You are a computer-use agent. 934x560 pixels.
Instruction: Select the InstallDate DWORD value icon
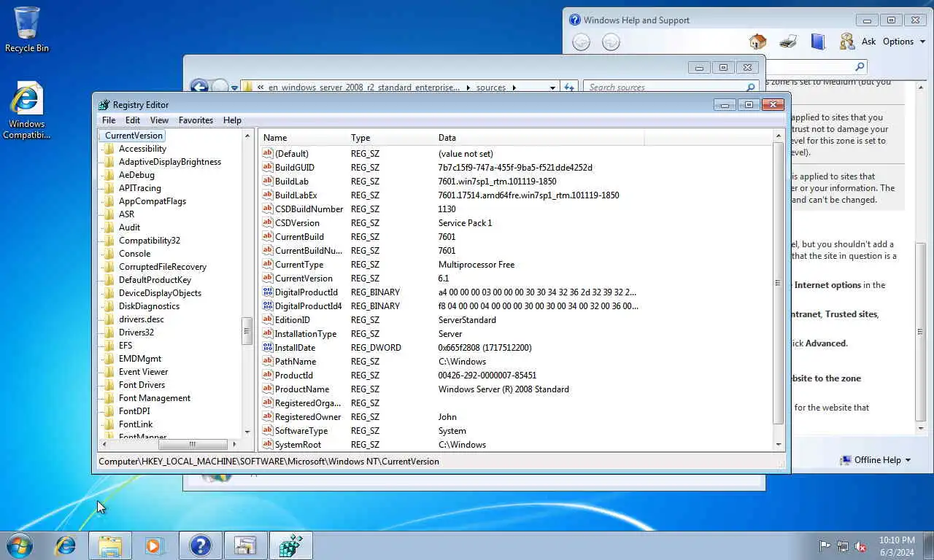[267, 348]
